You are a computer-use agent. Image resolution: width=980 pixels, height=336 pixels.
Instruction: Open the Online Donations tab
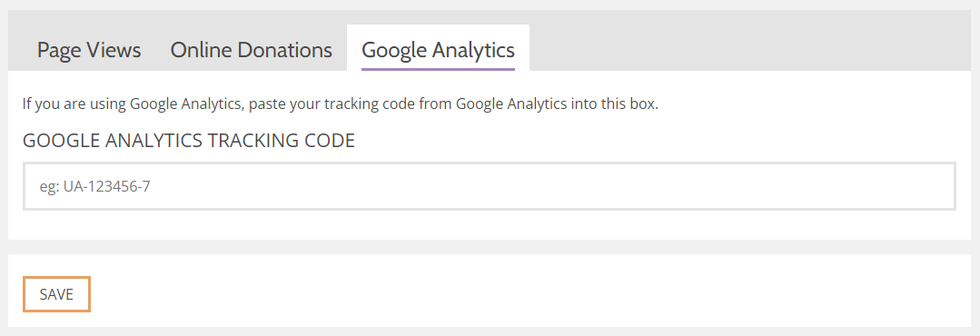[x=252, y=50]
